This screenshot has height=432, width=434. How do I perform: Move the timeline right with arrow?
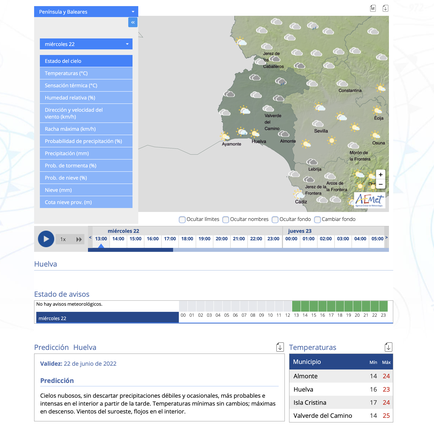[x=386, y=238]
